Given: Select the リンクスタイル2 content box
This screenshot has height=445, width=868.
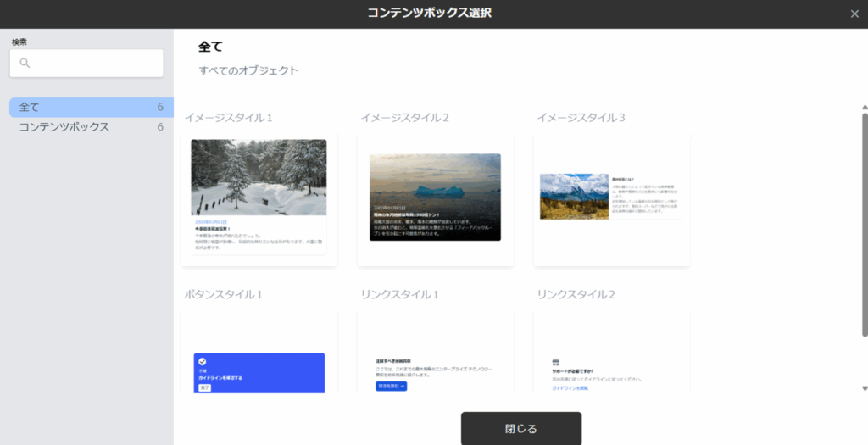Looking at the screenshot, I should pyautogui.click(x=611, y=356).
